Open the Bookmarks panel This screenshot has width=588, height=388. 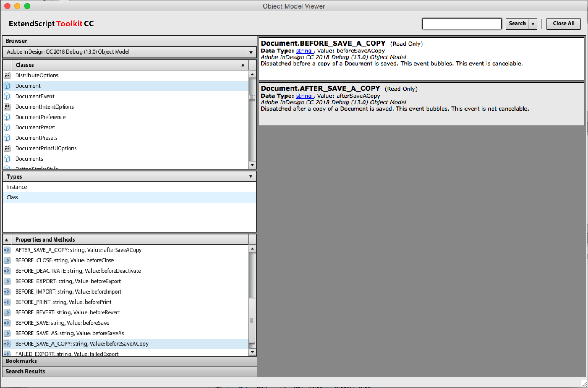pos(21,361)
